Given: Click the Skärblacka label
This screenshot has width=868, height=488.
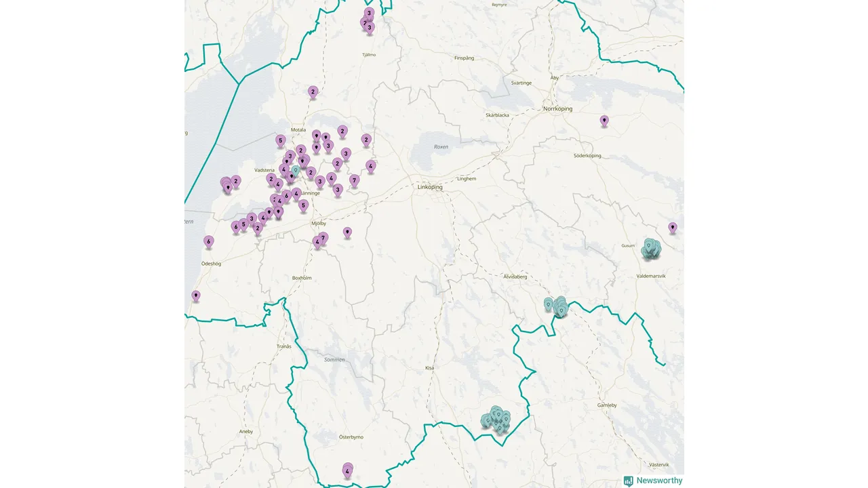Looking at the screenshot, I should [x=497, y=115].
